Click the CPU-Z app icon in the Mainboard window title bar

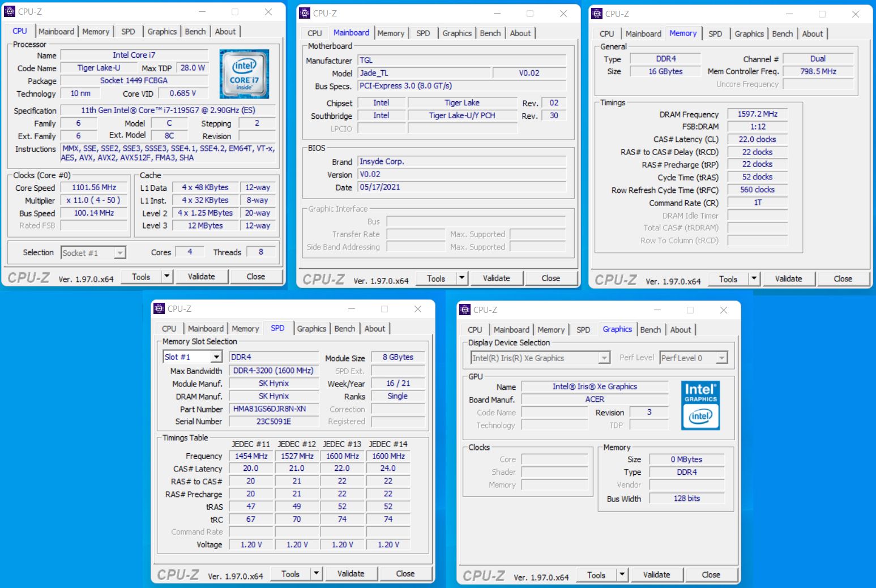coord(305,13)
